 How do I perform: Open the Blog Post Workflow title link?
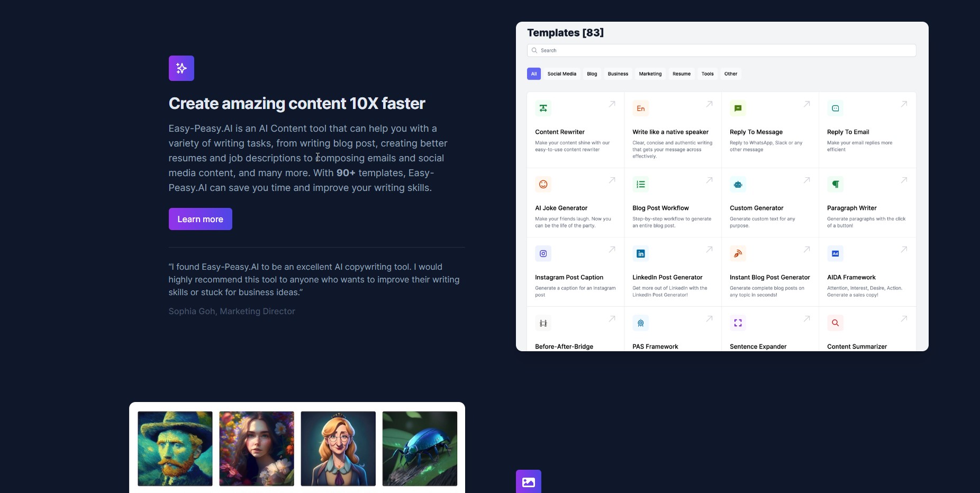pos(660,208)
